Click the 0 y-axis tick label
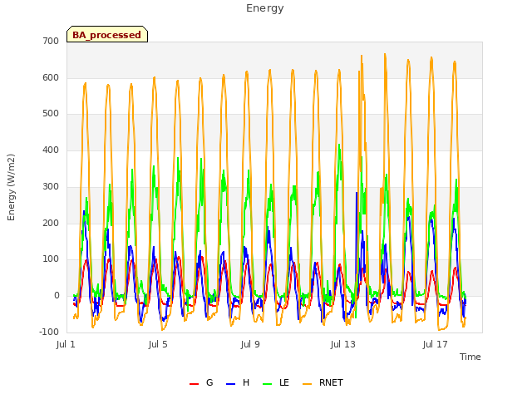532x399 pixels. click(x=57, y=296)
